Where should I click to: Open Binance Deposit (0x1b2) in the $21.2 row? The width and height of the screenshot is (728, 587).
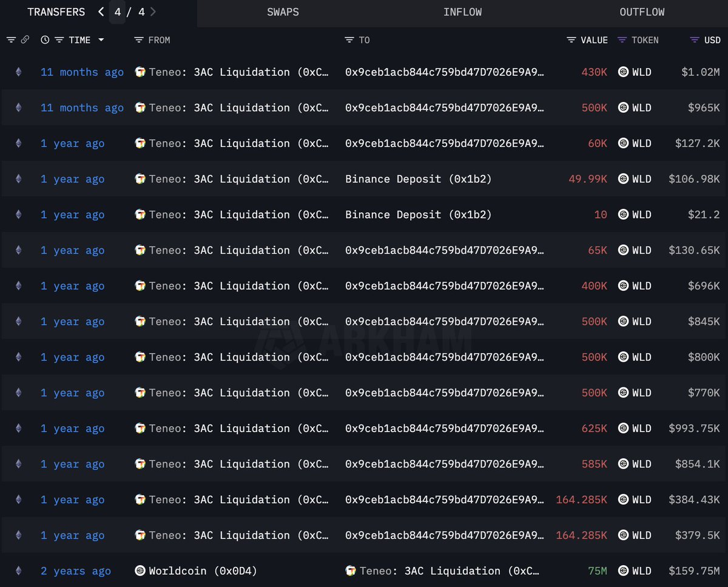[x=419, y=215]
